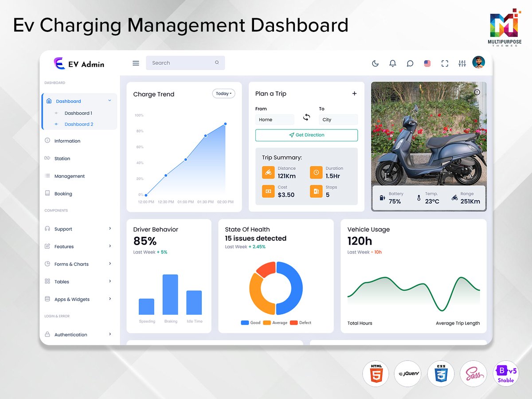This screenshot has width=532, height=399.
Task: Expand the Tables menu chevron
Action: 110,281
